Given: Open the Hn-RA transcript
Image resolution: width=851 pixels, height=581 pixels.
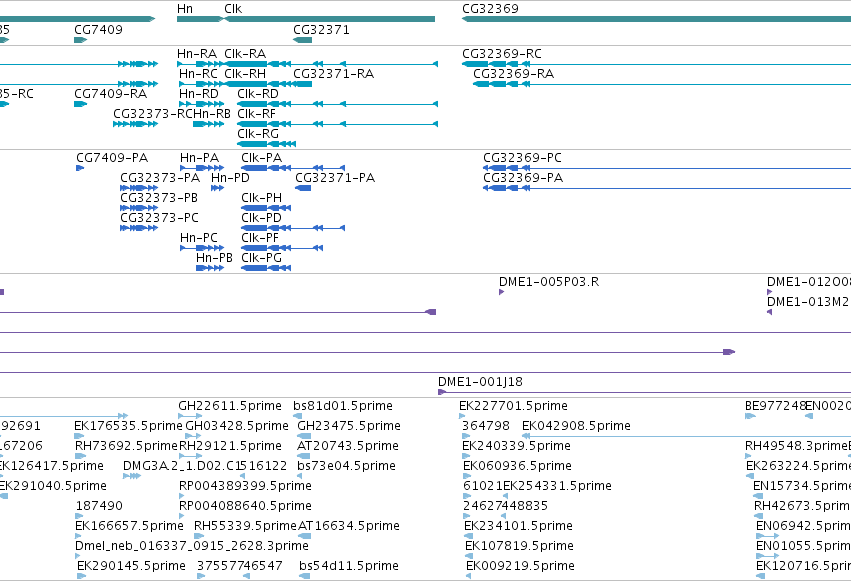Looking at the screenshot, I should pos(197,54).
